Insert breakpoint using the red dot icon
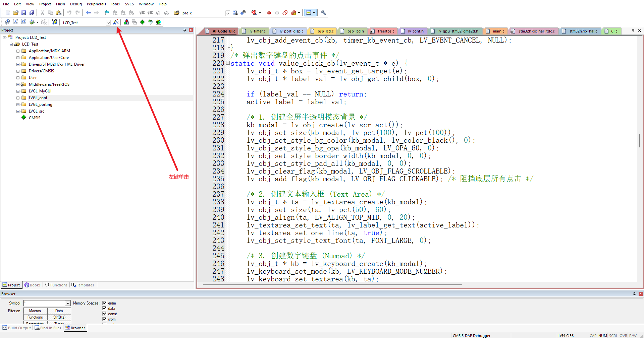Image resolution: width=644 pixels, height=338 pixels. point(269,13)
